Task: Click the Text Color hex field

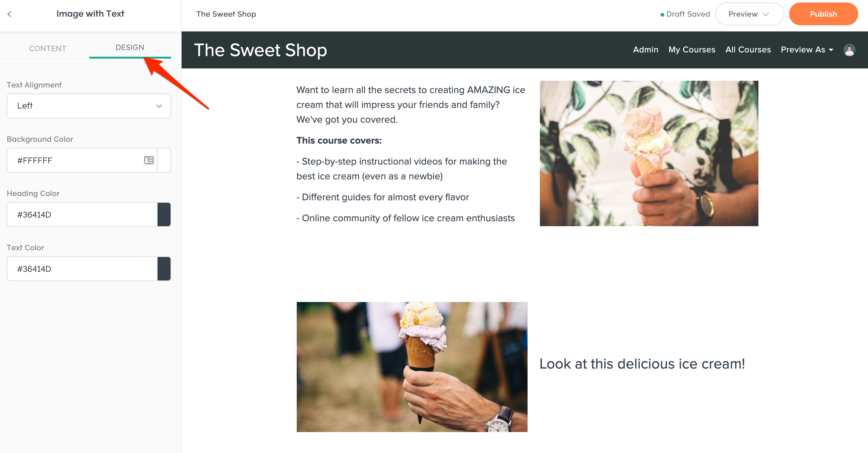Action: (82, 269)
